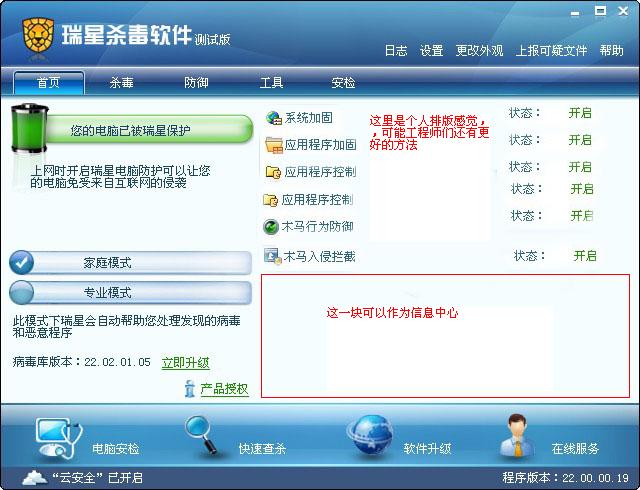Switch to the 首页 tab
The width and height of the screenshot is (640, 490).
[x=49, y=83]
